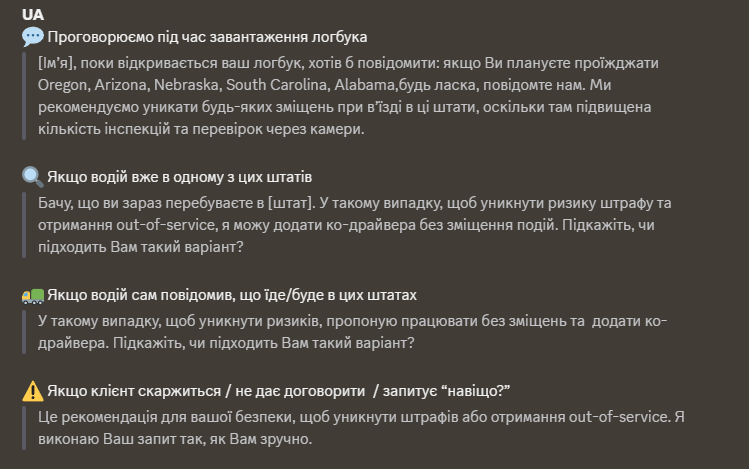Click the quote bar beside first message
The width and height of the screenshot is (749, 469).
[x=24, y=96]
